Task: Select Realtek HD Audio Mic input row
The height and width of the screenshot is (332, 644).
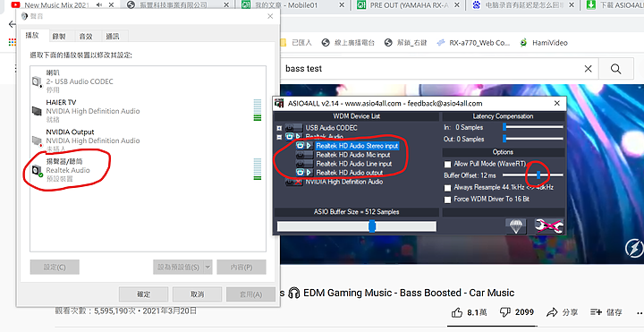Action: coord(352,155)
